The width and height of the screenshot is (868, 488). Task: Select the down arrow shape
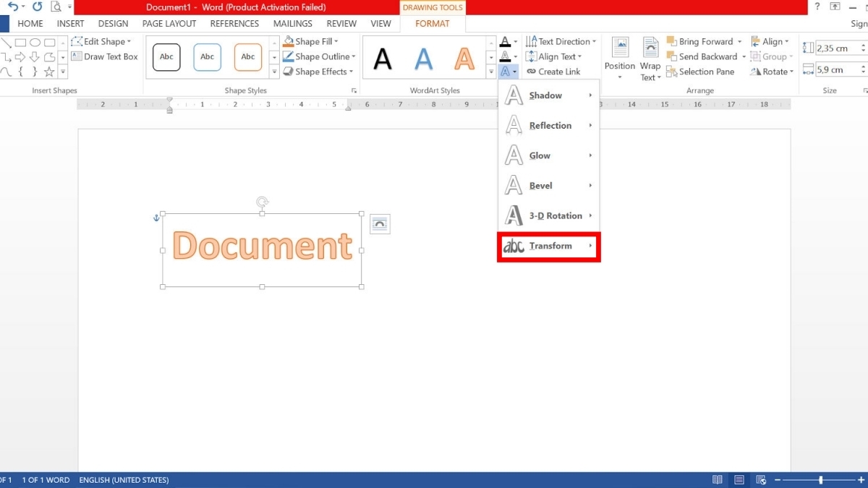[x=35, y=57]
